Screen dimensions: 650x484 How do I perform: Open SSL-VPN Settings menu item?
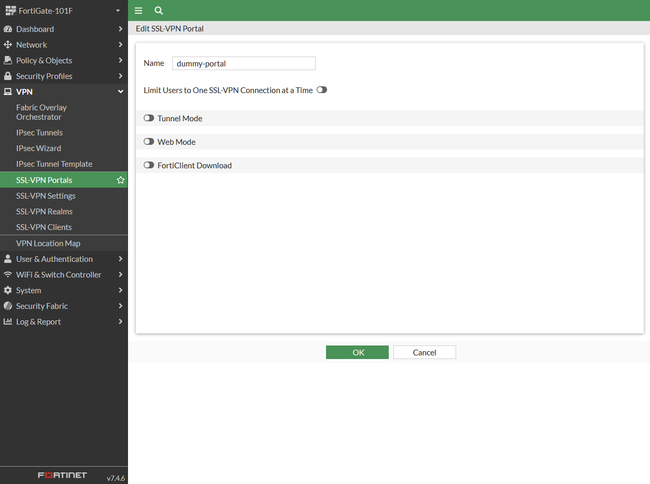click(x=64, y=196)
